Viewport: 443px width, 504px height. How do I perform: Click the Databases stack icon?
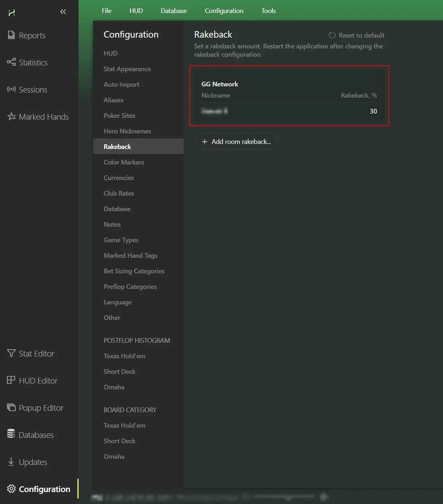11,434
